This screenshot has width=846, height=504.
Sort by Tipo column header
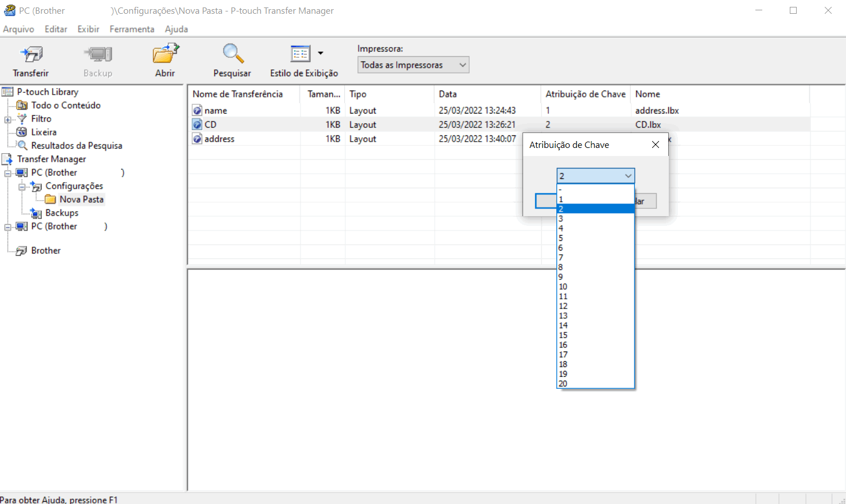389,94
